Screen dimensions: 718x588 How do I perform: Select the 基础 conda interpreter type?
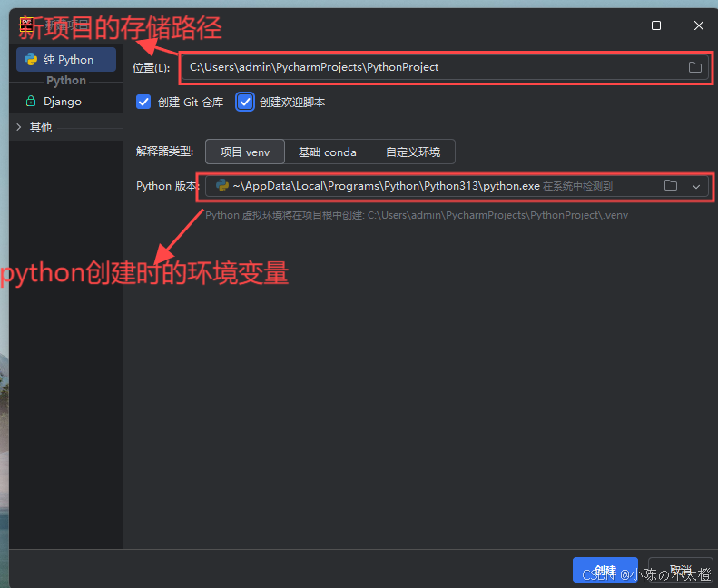(328, 152)
